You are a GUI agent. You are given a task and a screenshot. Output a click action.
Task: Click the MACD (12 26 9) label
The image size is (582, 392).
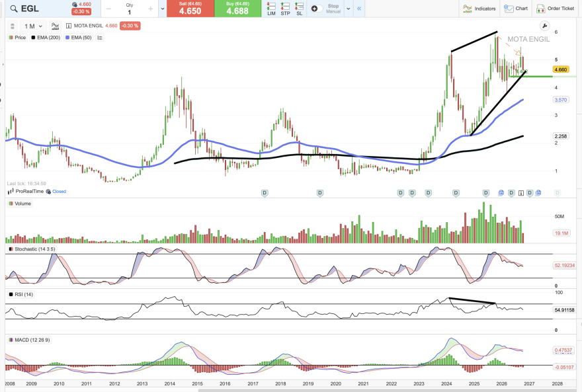29,340
